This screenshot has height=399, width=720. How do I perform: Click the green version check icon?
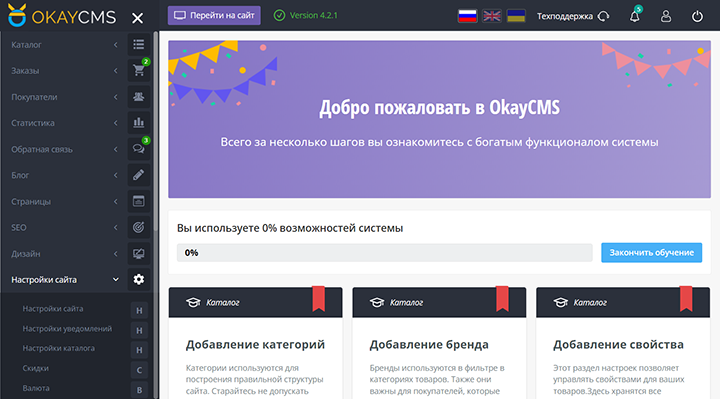click(279, 15)
